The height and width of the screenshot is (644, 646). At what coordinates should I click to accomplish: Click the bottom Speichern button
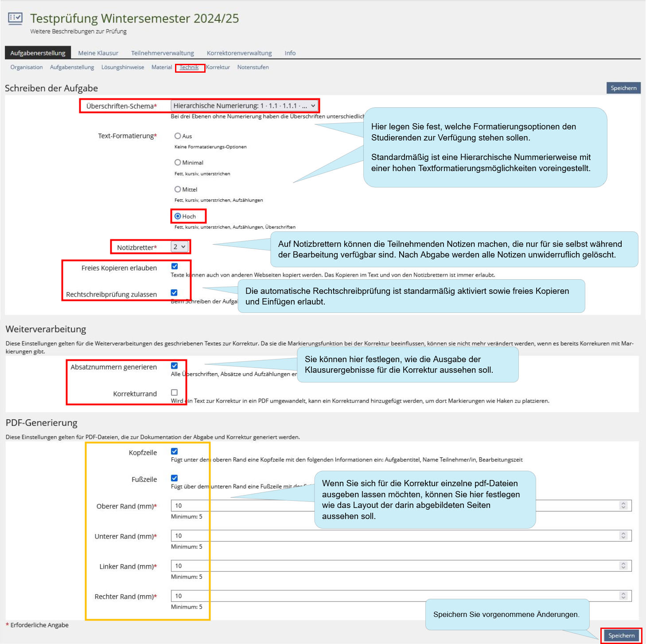click(x=621, y=636)
